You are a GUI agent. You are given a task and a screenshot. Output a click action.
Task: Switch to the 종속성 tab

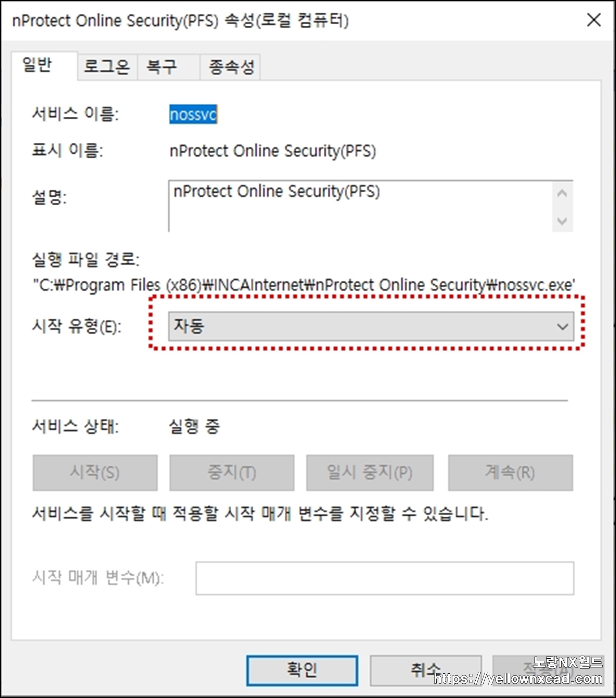(x=230, y=67)
